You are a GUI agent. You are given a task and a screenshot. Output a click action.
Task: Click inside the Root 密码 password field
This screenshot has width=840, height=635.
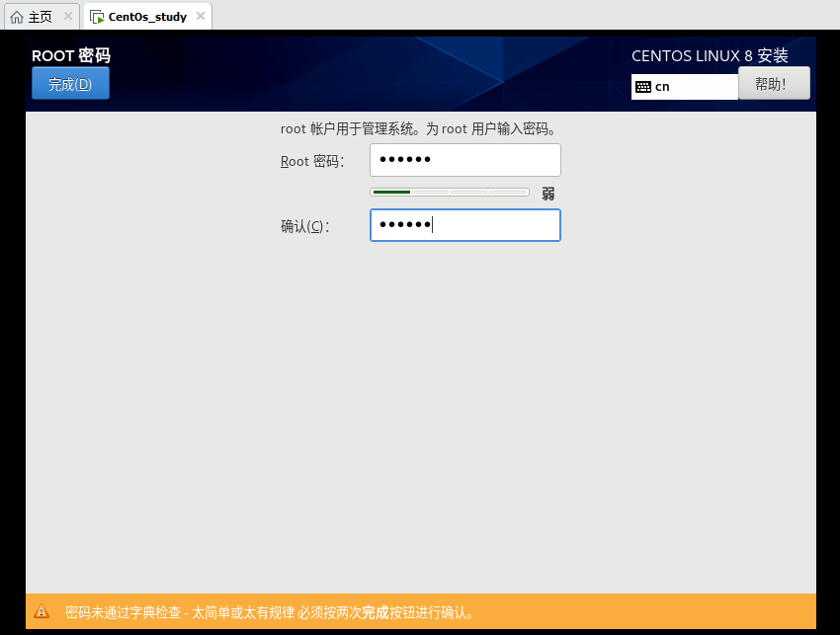[464, 159]
